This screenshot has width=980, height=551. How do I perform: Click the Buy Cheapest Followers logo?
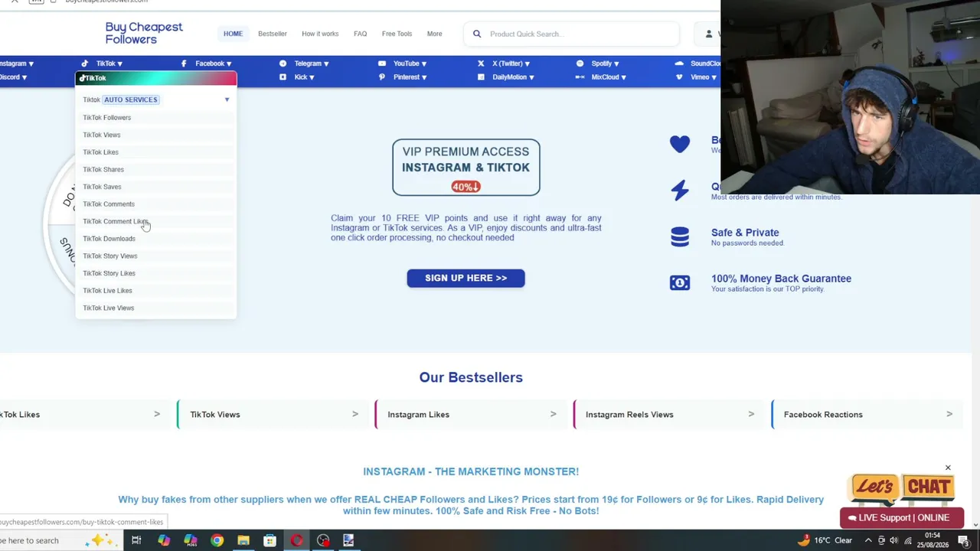pos(144,33)
